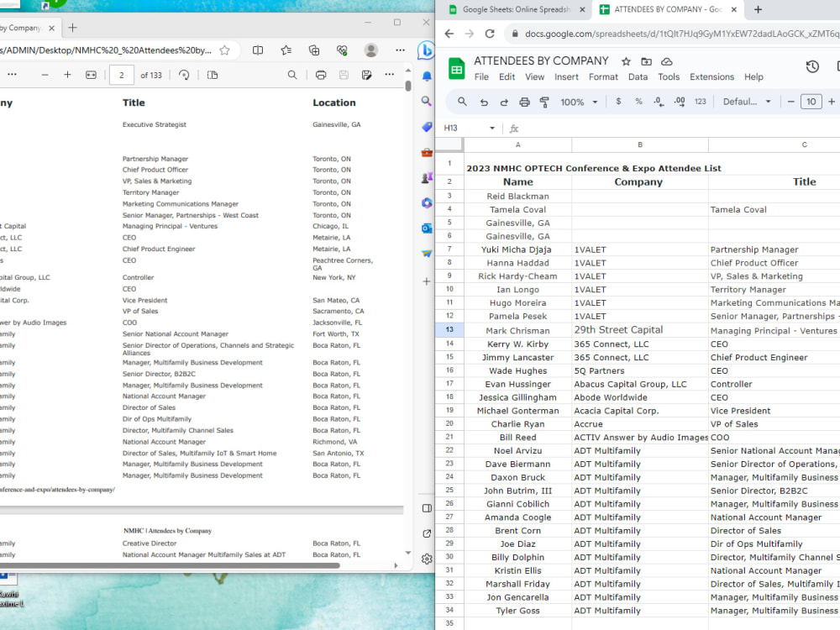This screenshot has height=630, width=840.
Task: Star the ATTENDEES BY COMPANY spreadsheet
Action: pos(626,61)
